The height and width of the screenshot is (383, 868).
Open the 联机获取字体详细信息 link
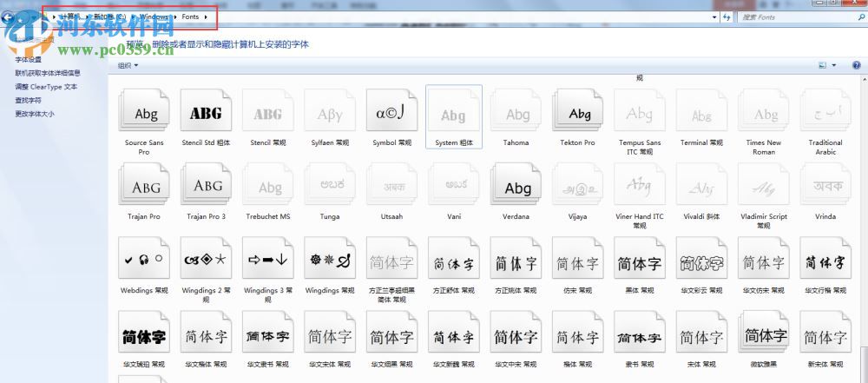point(48,73)
